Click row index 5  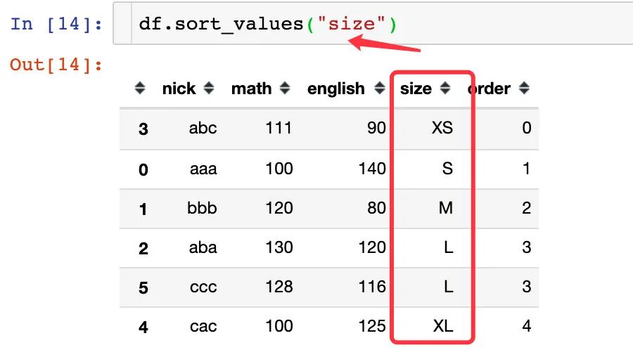[x=143, y=287]
